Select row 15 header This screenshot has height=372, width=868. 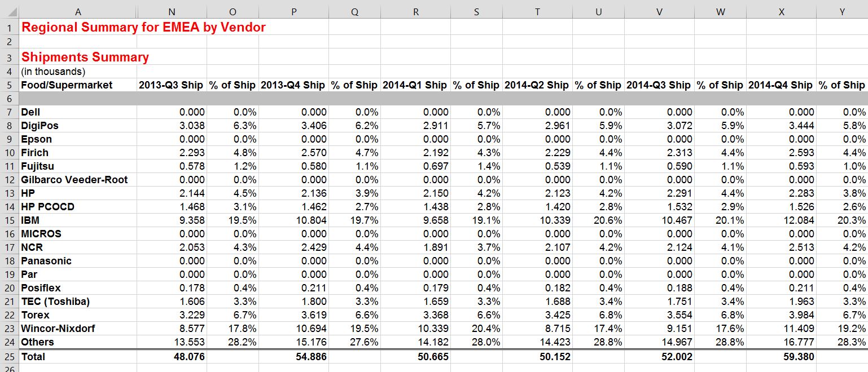[x=9, y=220]
